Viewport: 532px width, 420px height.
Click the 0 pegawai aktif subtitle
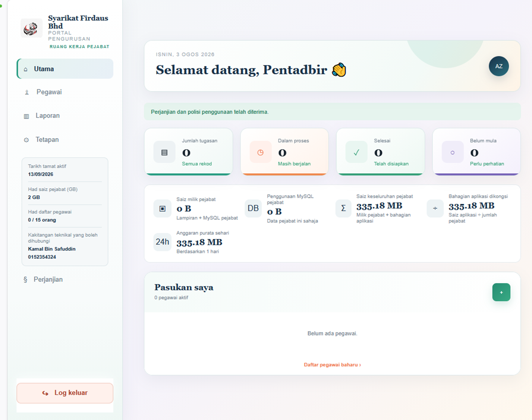click(x=171, y=298)
